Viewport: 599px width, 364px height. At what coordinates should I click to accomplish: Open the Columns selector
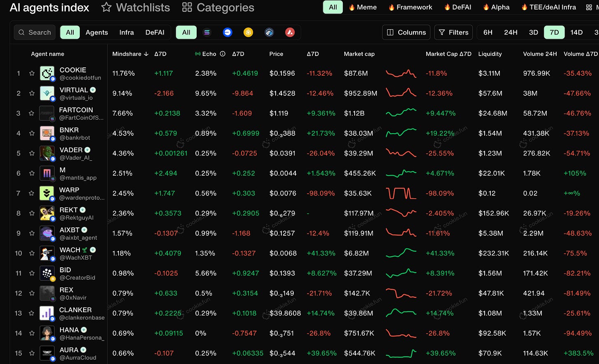406,32
